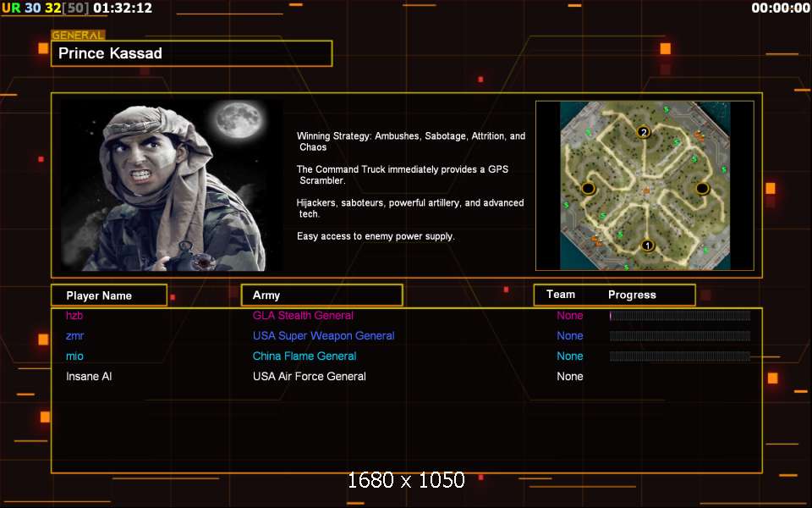This screenshot has width=812, height=508.
Task: Click the Command Truck GPS Scrambler text
Action: (403, 174)
